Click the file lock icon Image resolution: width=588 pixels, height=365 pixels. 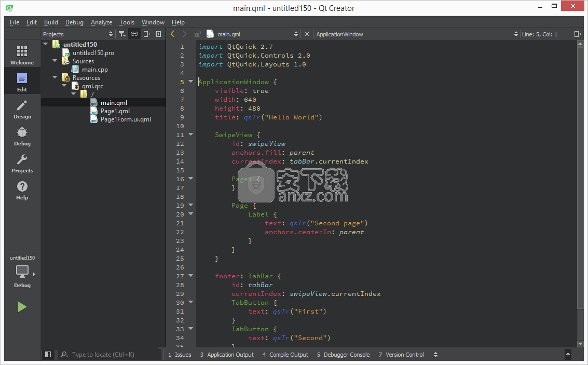[x=197, y=34]
